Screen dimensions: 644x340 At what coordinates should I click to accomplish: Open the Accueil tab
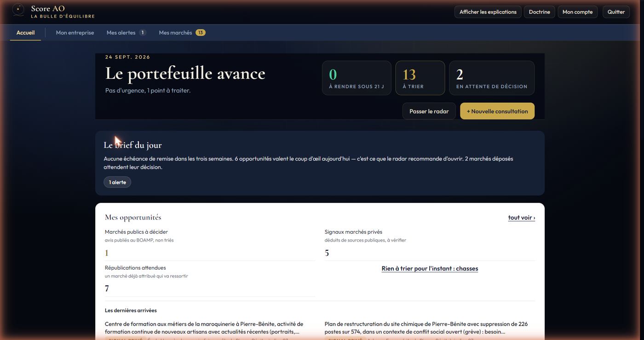coord(26,33)
